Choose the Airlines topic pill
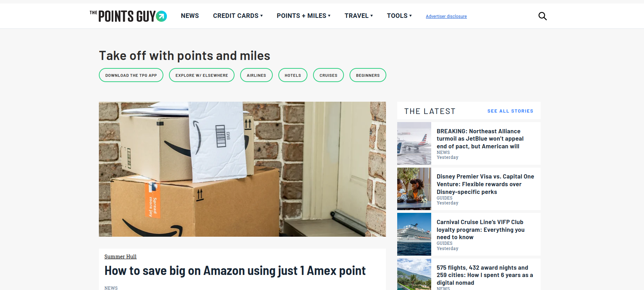Image resolution: width=644 pixels, height=290 pixels. click(x=256, y=75)
